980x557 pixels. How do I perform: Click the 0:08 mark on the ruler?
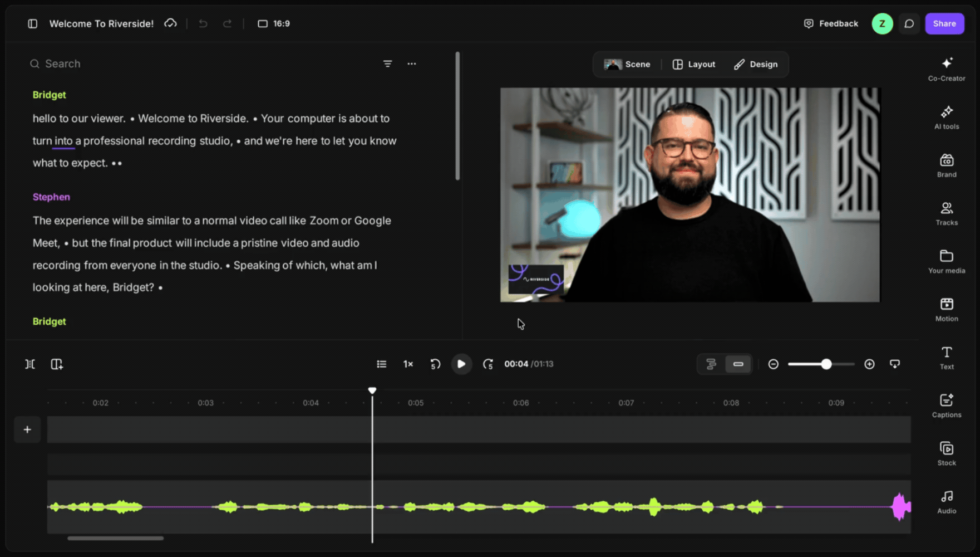tap(731, 403)
